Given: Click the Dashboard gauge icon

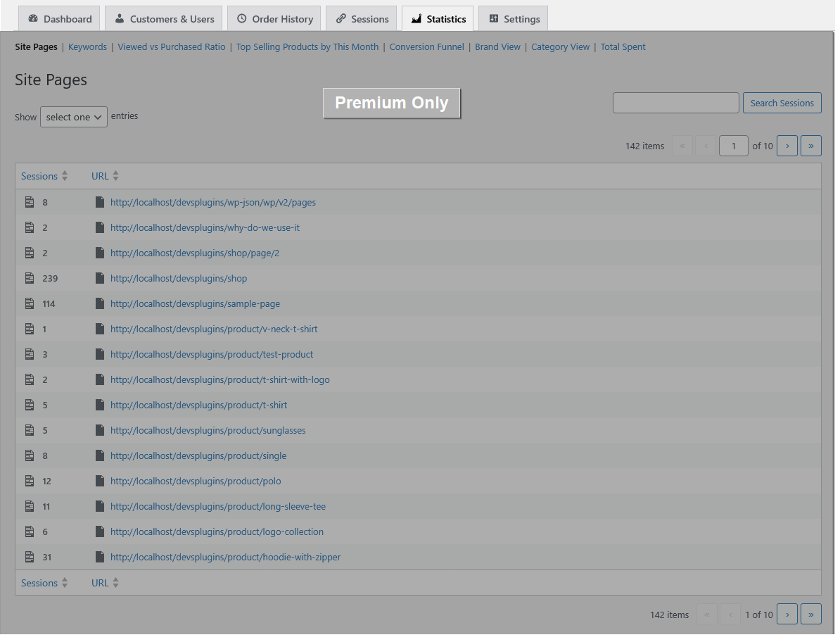Looking at the screenshot, I should click(x=33, y=19).
